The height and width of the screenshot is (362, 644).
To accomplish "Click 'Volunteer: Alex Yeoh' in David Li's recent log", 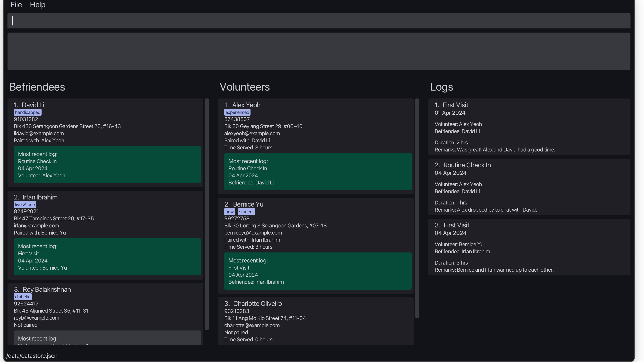I will [x=42, y=176].
